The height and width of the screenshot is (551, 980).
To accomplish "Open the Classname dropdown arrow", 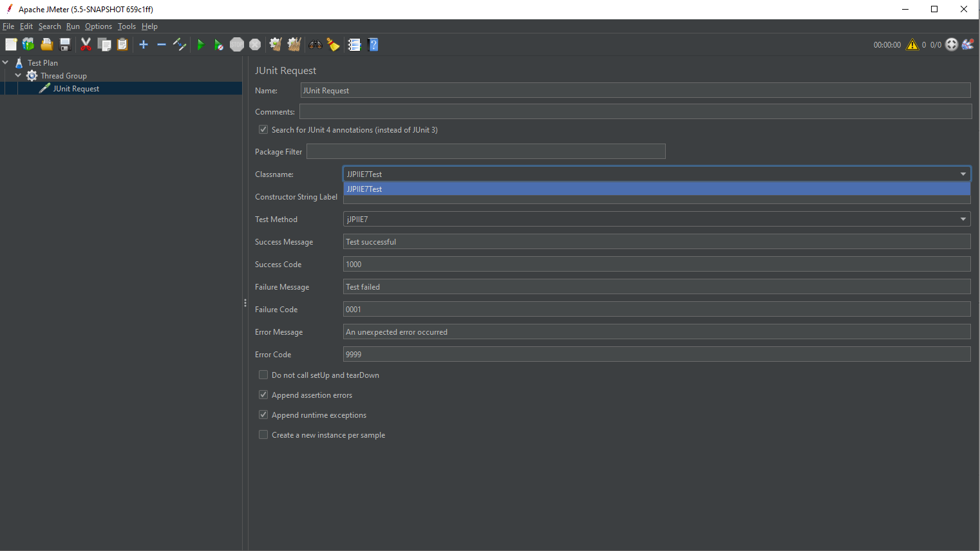I will [x=963, y=174].
